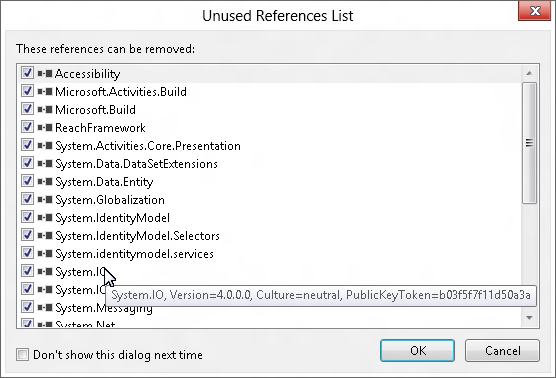Click the icon beside System.Data.DataSetExtensions

coord(45,164)
